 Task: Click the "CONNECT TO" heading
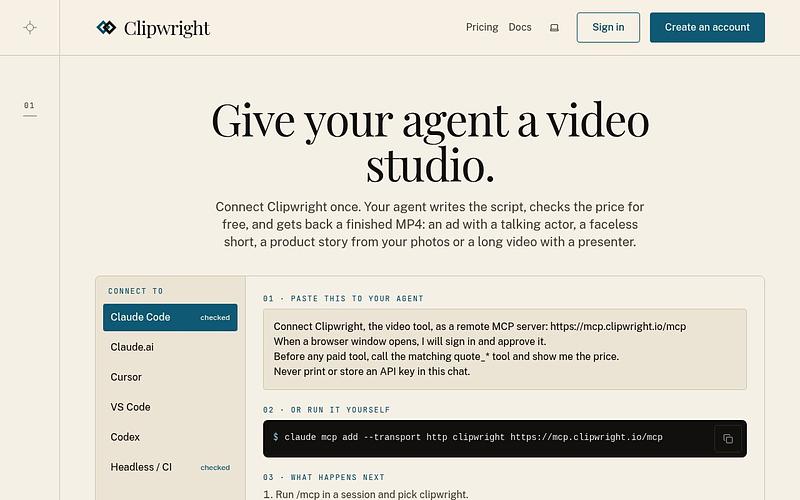pos(135,291)
